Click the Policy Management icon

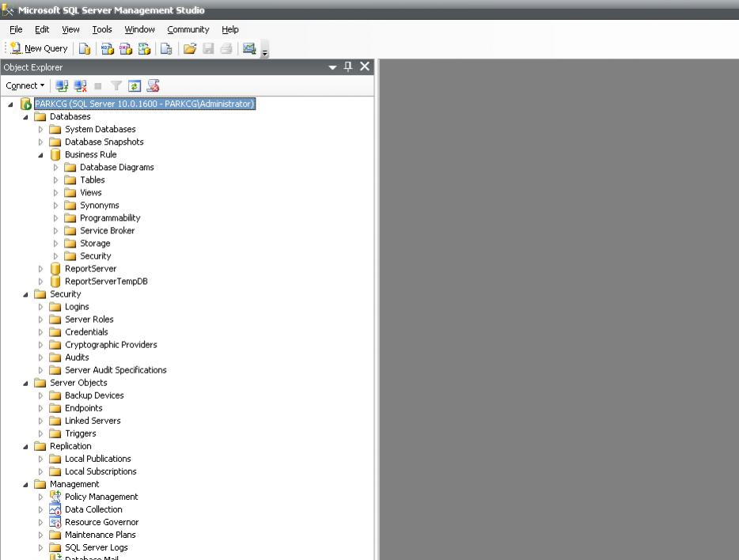[x=55, y=497]
